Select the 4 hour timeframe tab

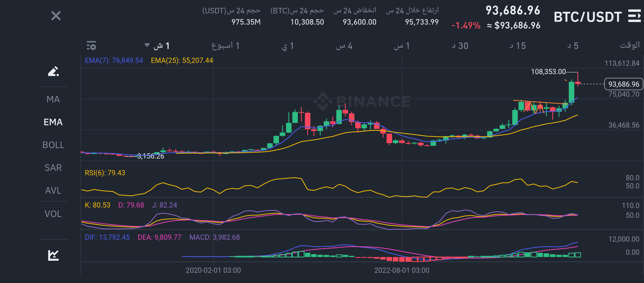(345, 46)
